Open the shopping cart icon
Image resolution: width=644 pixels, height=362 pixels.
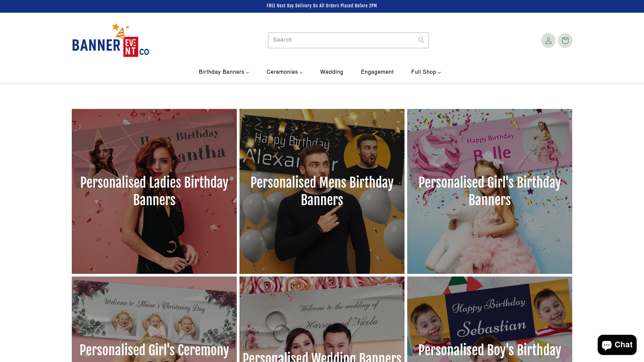(x=565, y=41)
